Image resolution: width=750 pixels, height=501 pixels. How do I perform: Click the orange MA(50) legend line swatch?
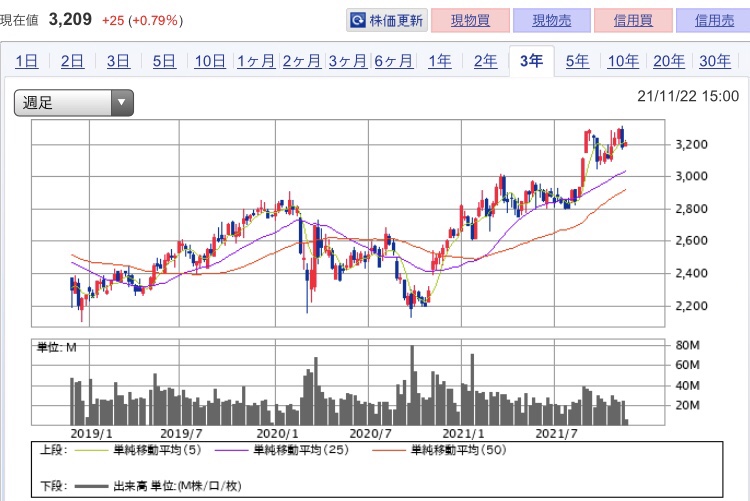(x=389, y=450)
